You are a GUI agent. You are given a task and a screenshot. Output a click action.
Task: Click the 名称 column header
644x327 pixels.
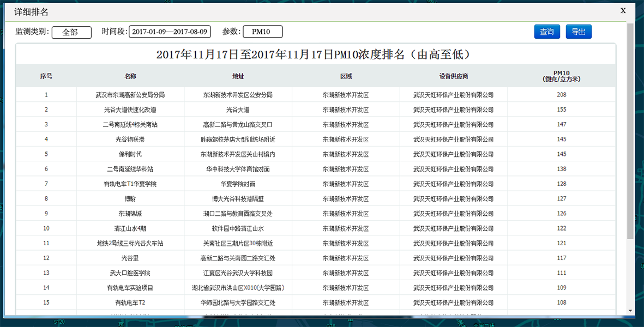pyautogui.click(x=130, y=76)
